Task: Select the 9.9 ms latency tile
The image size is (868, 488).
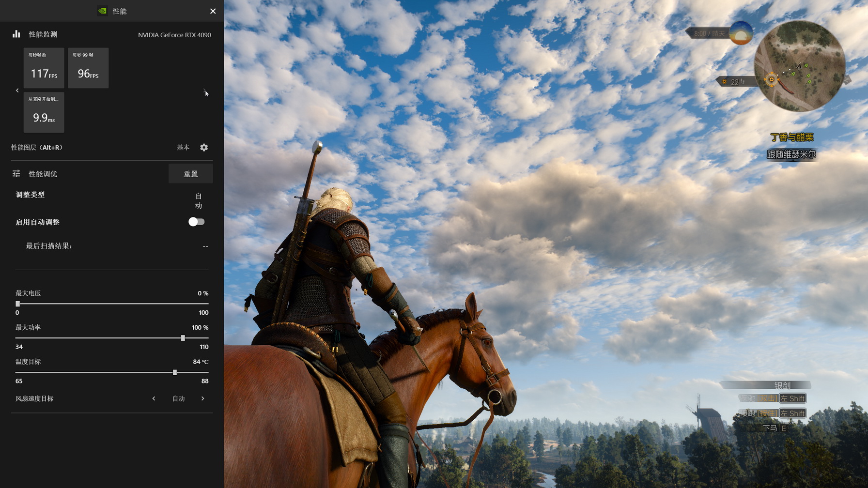Action: tap(44, 112)
